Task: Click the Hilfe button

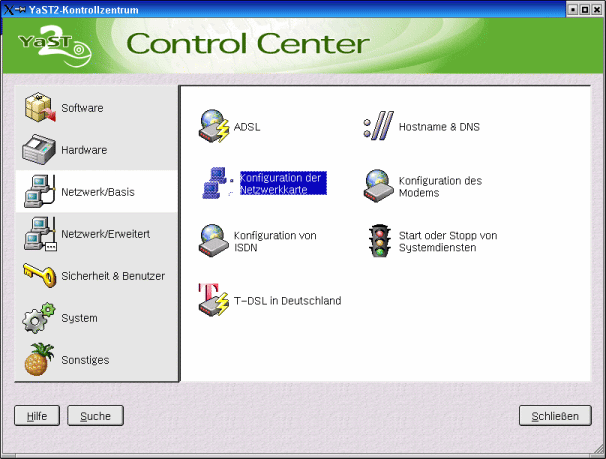Action: [x=37, y=416]
